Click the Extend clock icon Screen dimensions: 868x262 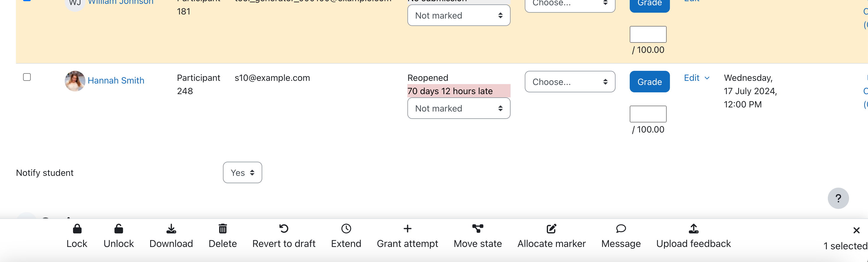click(x=346, y=229)
